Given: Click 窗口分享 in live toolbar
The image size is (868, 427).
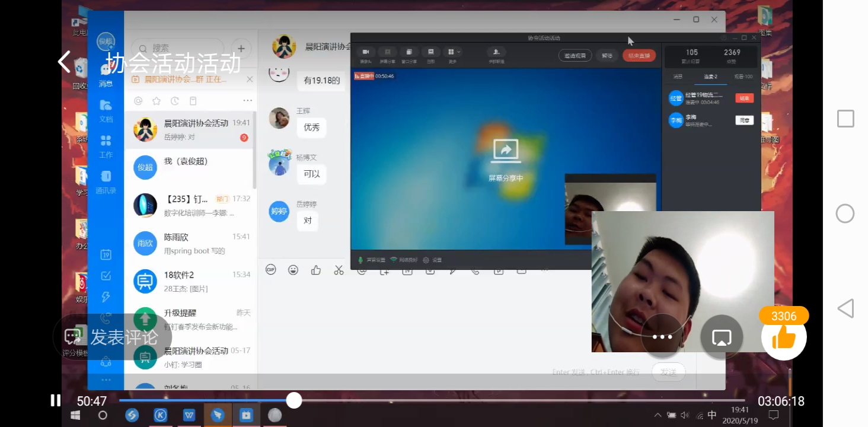Looking at the screenshot, I should click(409, 55).
